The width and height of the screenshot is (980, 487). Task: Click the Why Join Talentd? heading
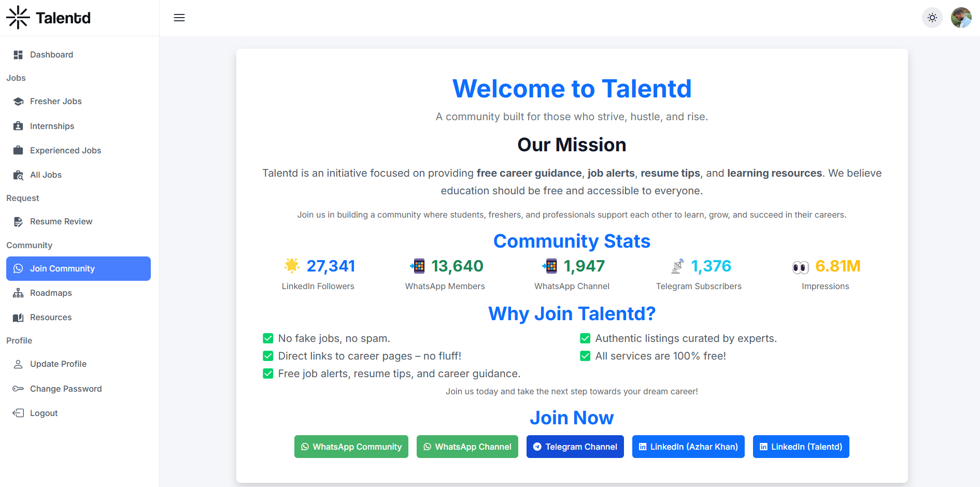click(x=572, y=313)
